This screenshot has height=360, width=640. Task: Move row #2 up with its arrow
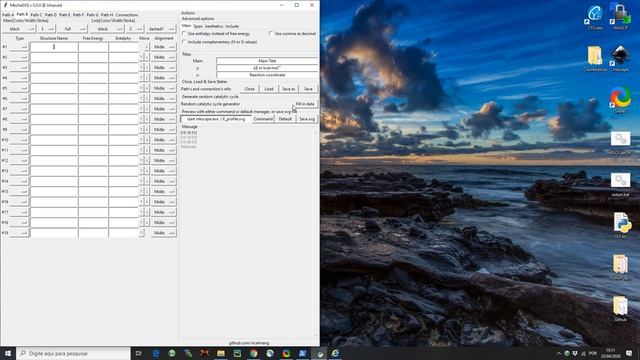tap(142, 57)
